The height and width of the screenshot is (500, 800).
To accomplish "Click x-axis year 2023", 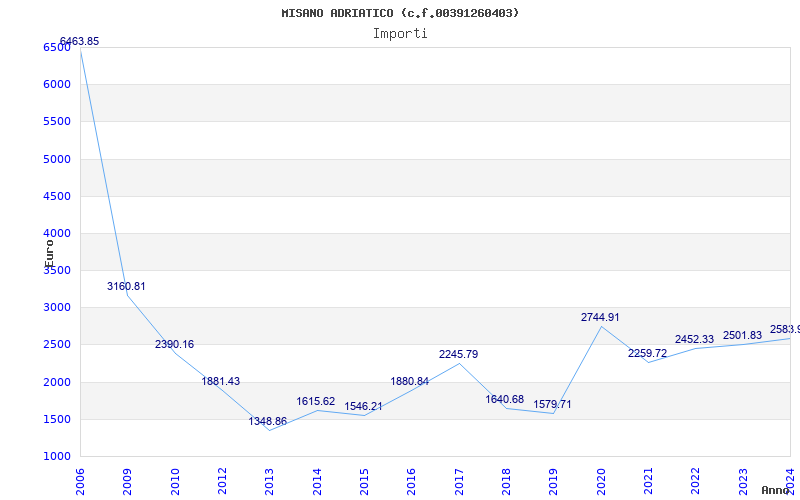I will (743, 482).
